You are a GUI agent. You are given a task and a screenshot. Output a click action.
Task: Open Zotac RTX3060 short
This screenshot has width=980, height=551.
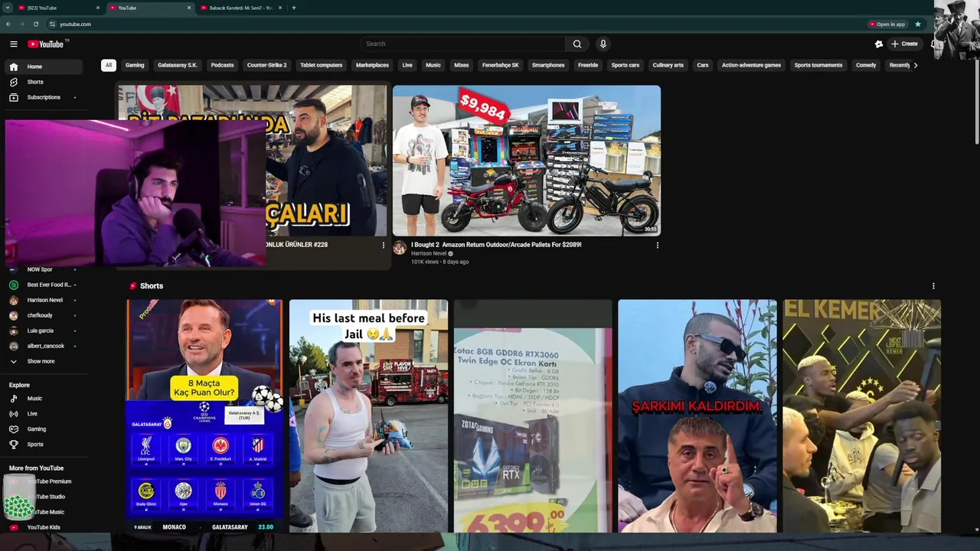pyautogui.click(x=533, y=416)
